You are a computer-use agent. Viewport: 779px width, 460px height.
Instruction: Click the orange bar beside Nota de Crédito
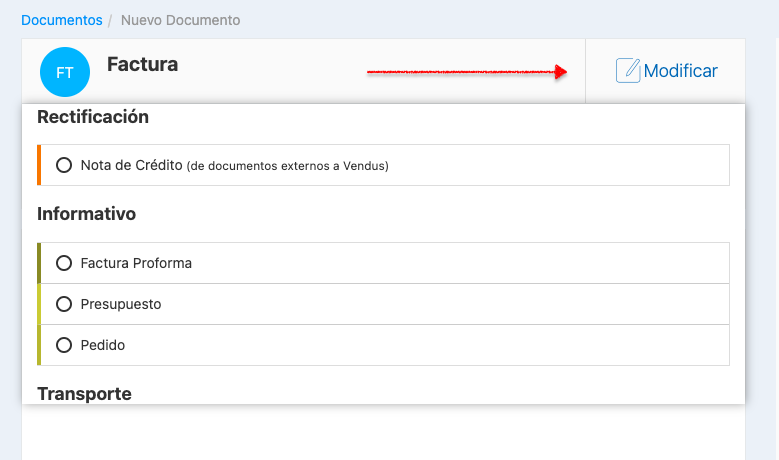pos(39,165)
